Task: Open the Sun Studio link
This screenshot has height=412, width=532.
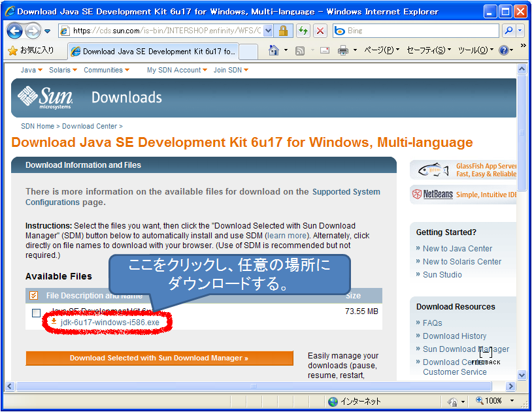Action: (x=442, y=275)
